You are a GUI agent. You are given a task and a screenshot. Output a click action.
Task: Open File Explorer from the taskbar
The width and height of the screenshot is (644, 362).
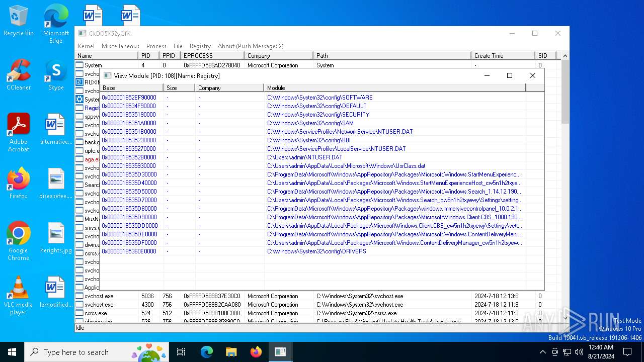pyautogui.click(x=231, y=352)
